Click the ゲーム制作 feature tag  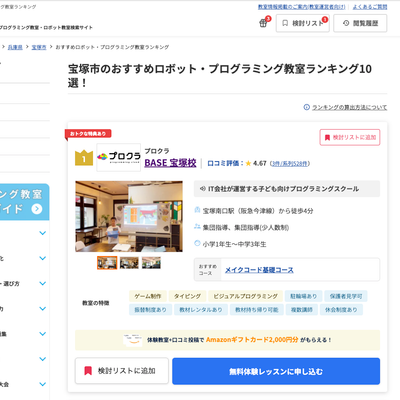148,296
